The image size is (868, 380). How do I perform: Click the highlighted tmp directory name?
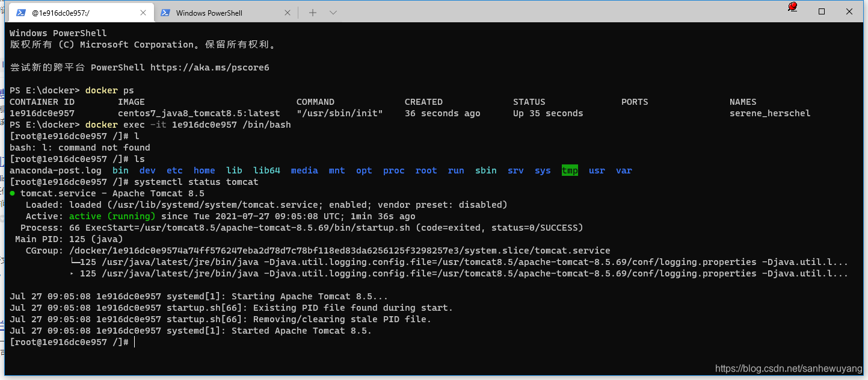point(570,170)
